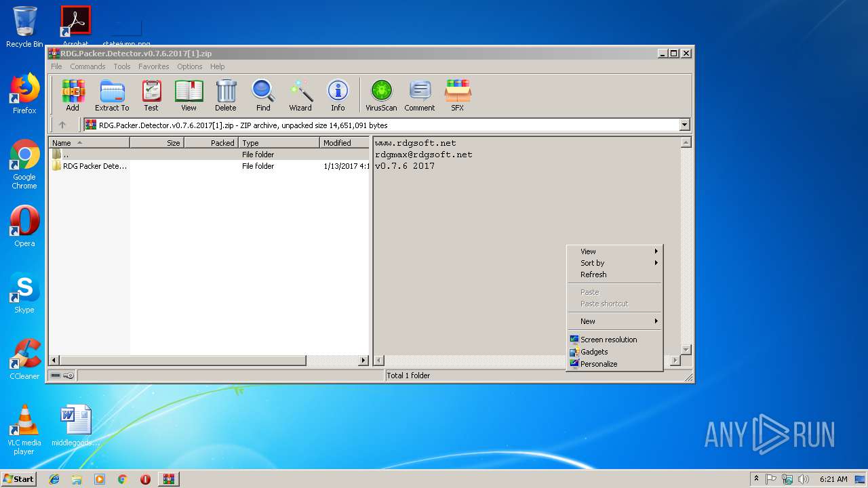Create an SFX archive
The height and width of the screenshot is (488, 868).
click(458, 95)
